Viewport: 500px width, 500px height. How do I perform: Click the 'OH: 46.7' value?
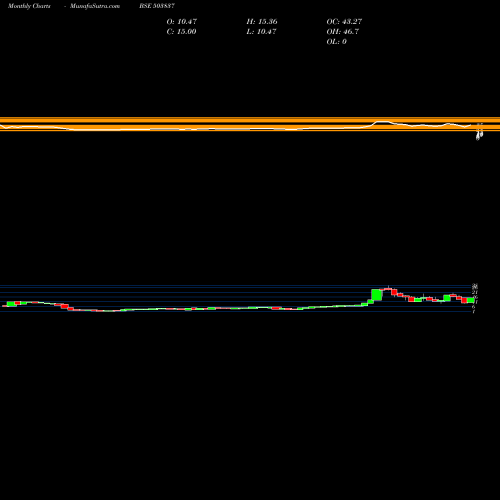click(343, 31)
